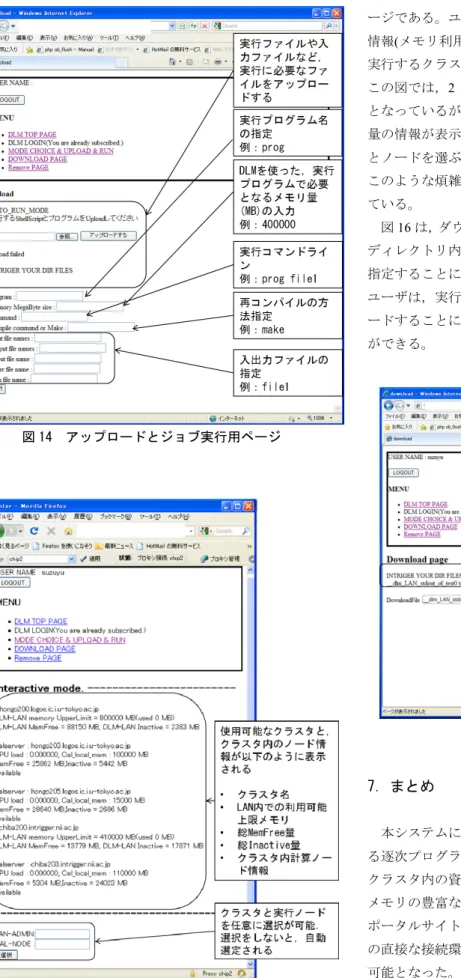Click memory MegaByte size input field

90,306
